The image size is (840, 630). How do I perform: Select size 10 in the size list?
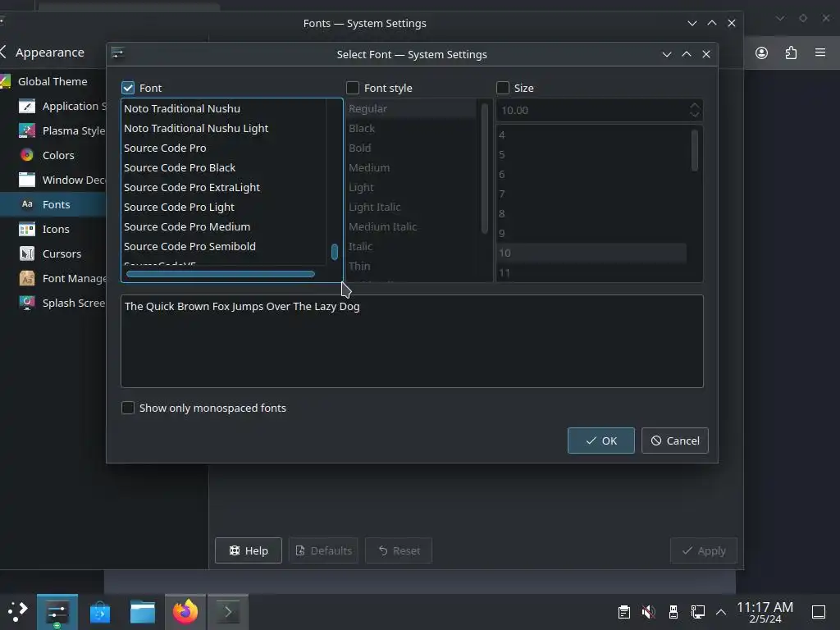pyautogui.click(x=592, y=253)
